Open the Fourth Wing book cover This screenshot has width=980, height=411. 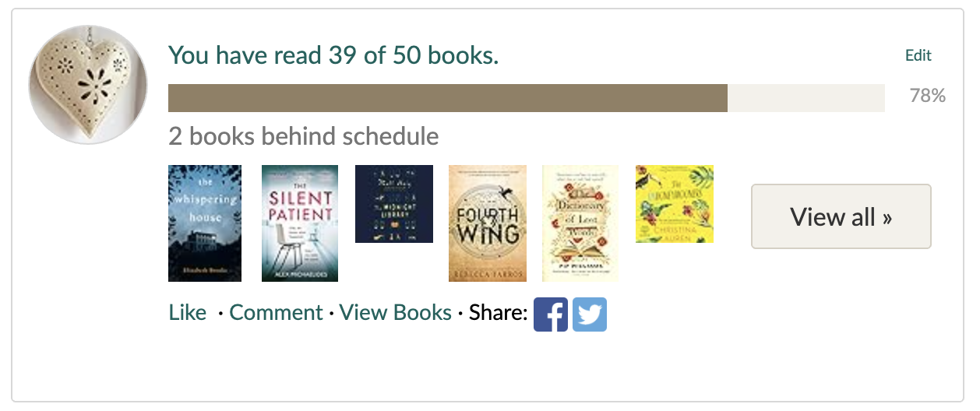coord(488,223)
